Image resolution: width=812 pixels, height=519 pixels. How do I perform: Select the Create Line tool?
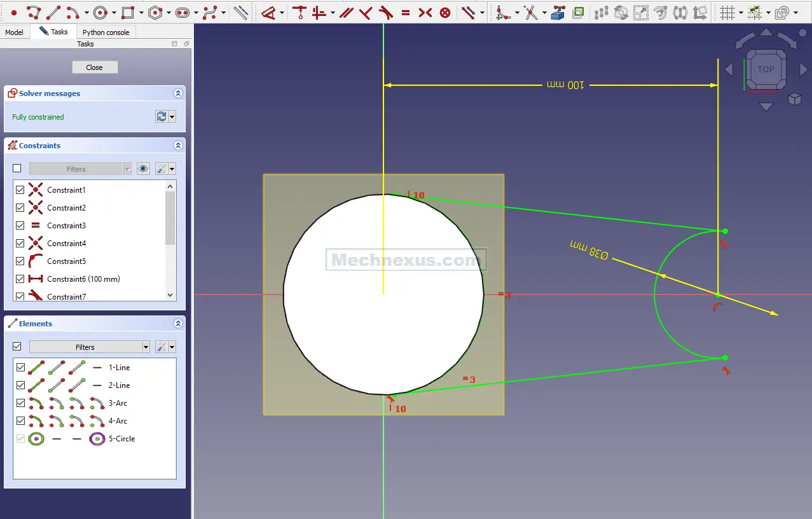[x=53, y=12]
